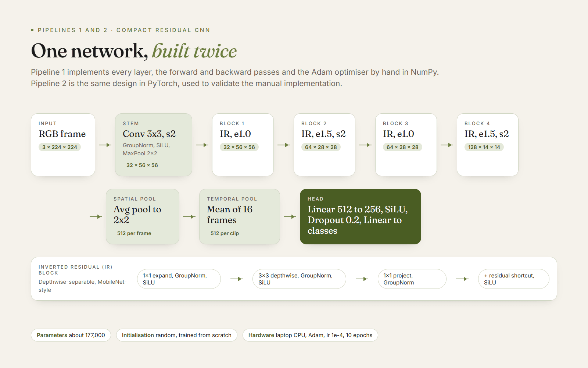Screen dimensions: 588x368
Task: Click the '32 × 56 × 56' badge in STEM
Action: (x=142, y=165)
